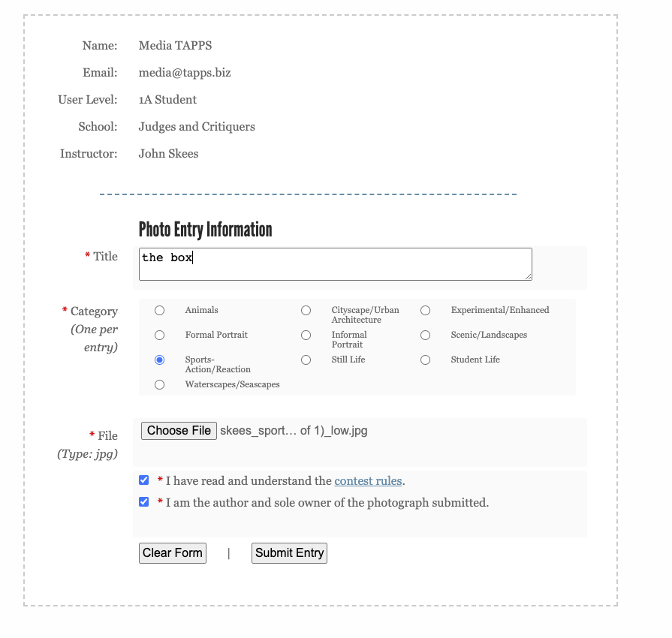Select the Formal Portrait radio button
672x638 pixels.
click(159, 335)
